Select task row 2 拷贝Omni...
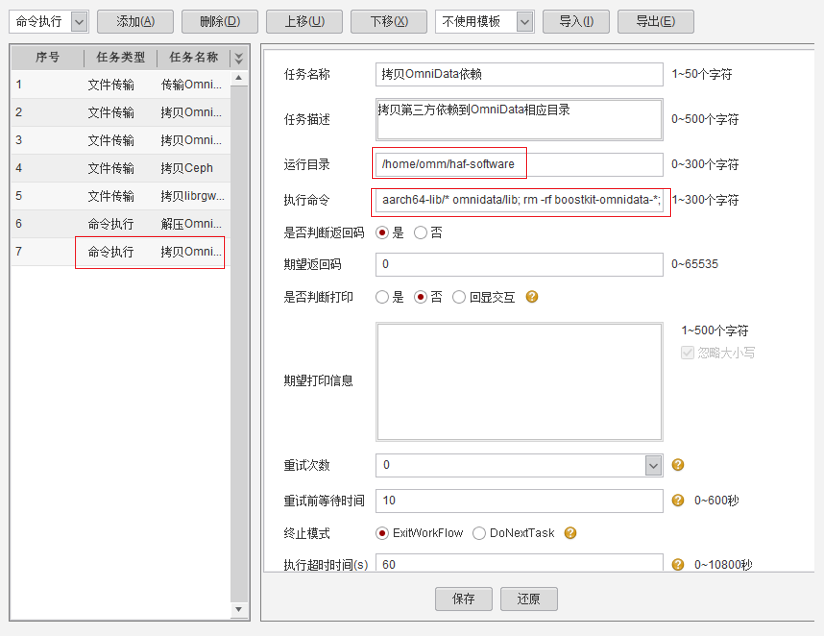Image resolution: width=824 pixels, height=636 pixels. point(121,112)
